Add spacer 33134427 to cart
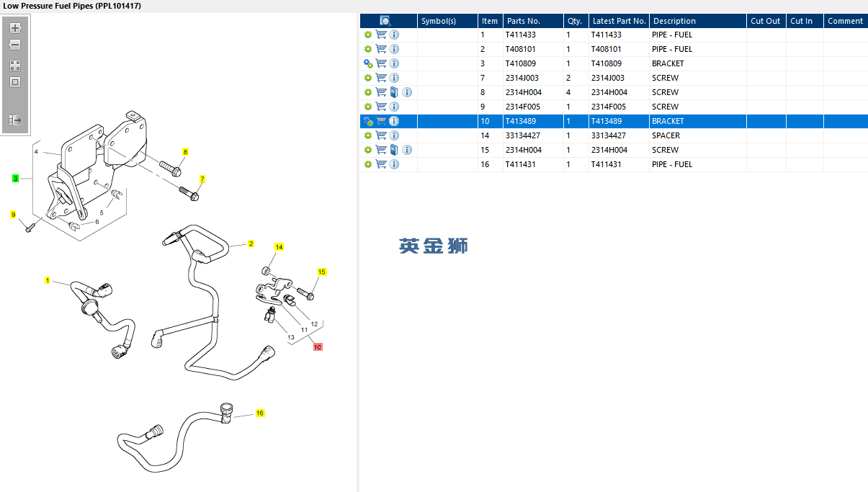 click(x=381, y=135)
